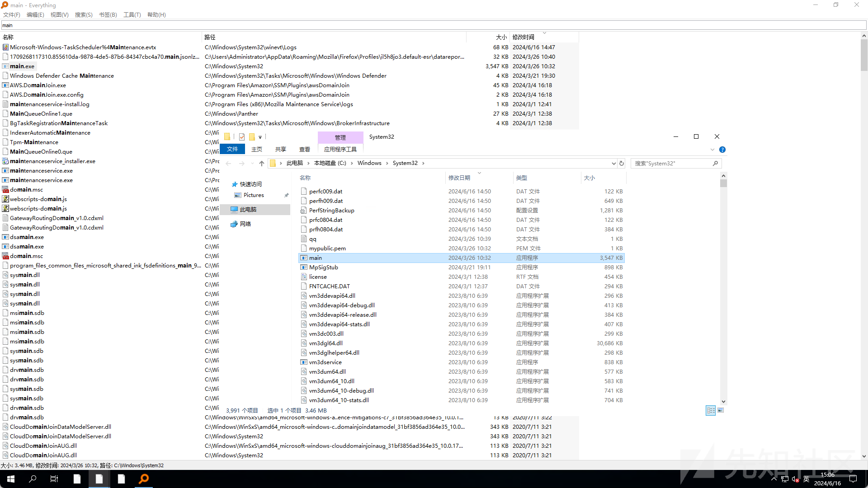The image size is (868, 488).
Task: Click the Windows Start button
Action: (x=11, y=479)
